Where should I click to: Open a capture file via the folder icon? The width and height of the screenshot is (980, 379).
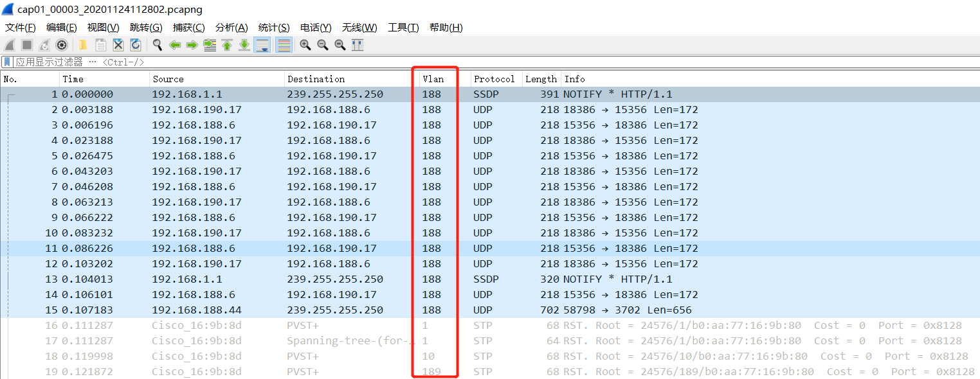pyautogui.click(x=82, y=45)
